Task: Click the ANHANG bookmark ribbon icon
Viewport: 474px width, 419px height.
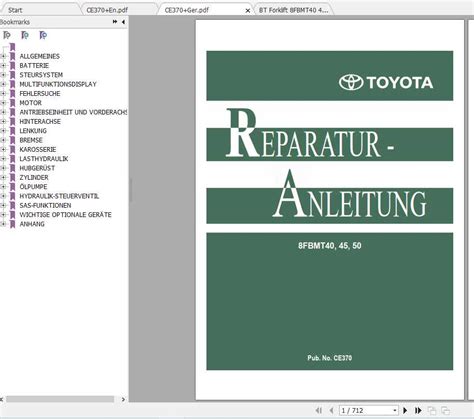Action: pyautogui.click(x=13, y=224)
